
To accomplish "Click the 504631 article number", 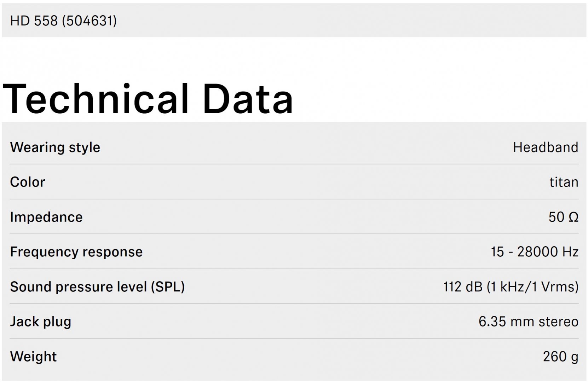I will coord(89,21).
